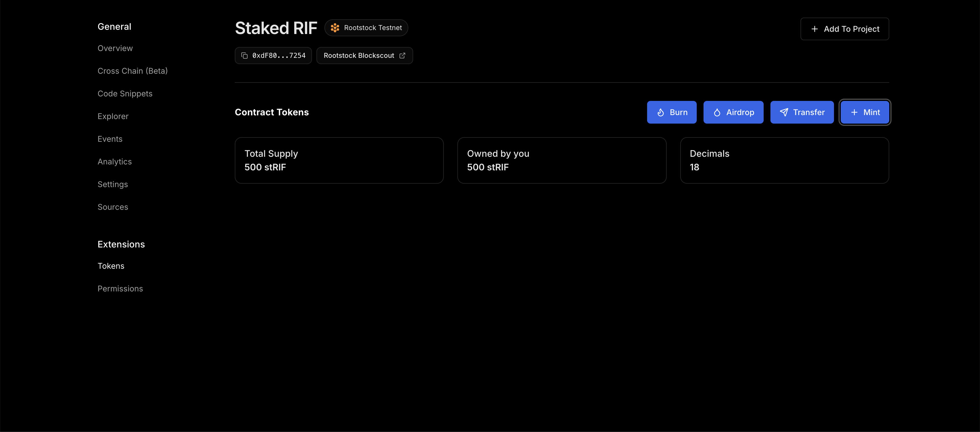This screenshot has height=432, width=980.
Task: Select the Permissions extension
Action: pyautogui.click(x=120, y=289)
